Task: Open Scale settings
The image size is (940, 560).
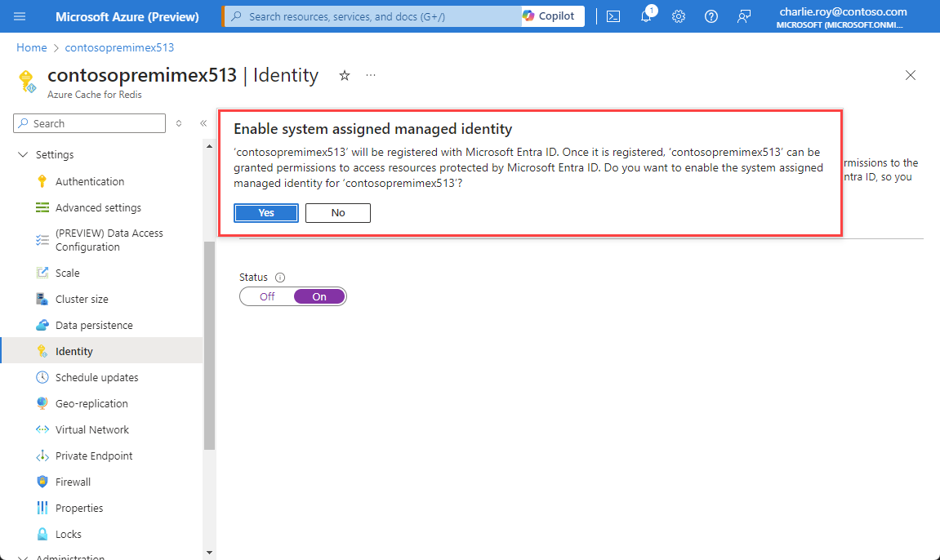Action: [67, 273]
